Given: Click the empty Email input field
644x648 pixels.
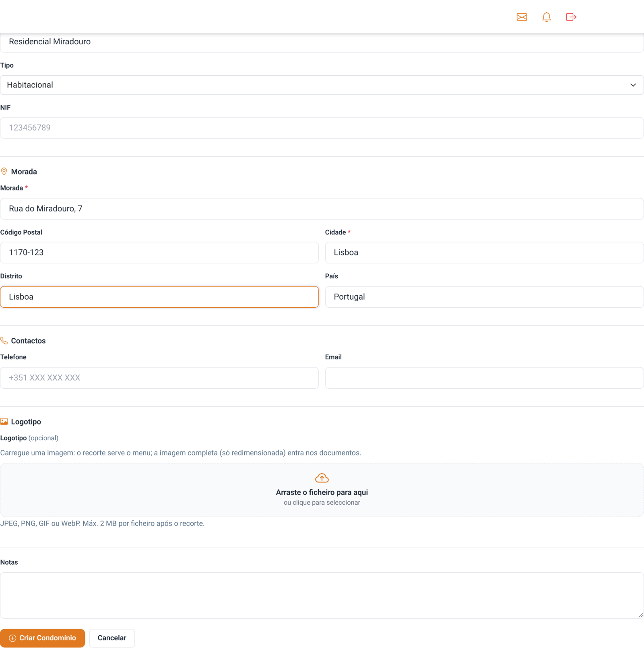Looking at the screenshot, I should click(x=484, y=378).
